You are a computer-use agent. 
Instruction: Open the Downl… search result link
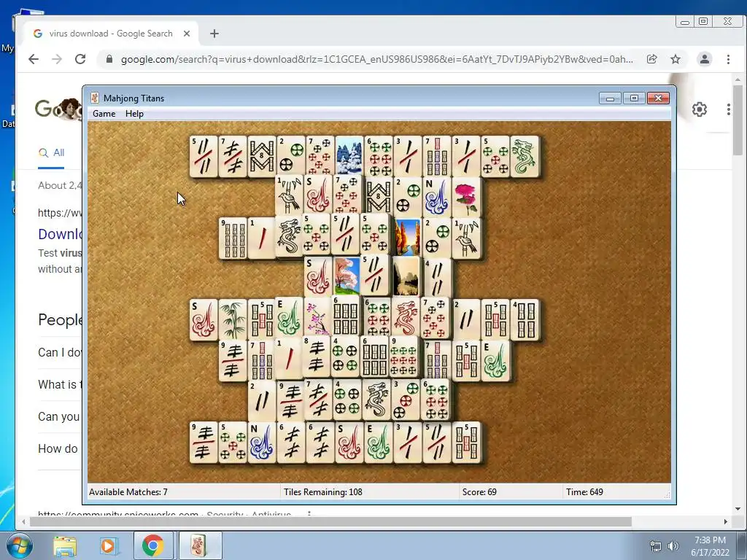click(60, 234)
